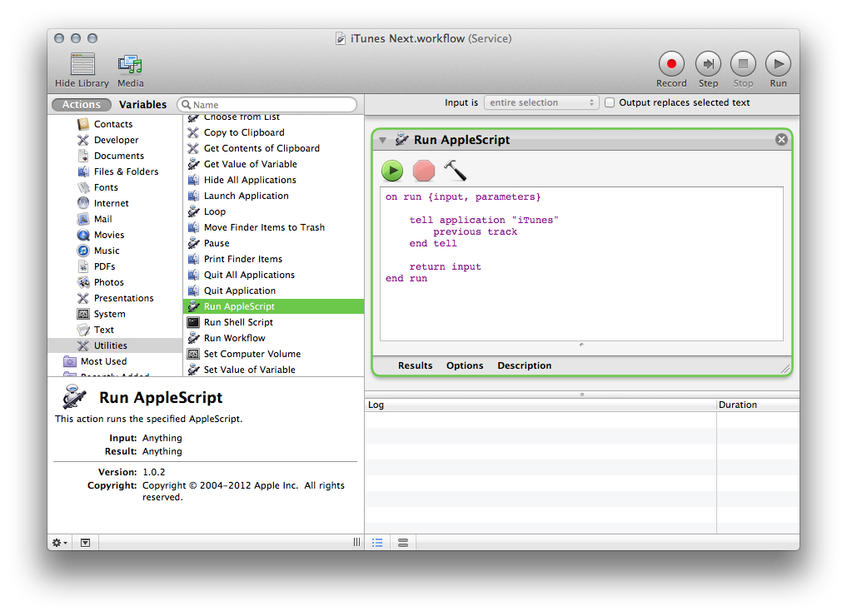The image size is (847, 616).
Task: Select the Run AppleScript action in the list
Action: (x=274, y=306)
